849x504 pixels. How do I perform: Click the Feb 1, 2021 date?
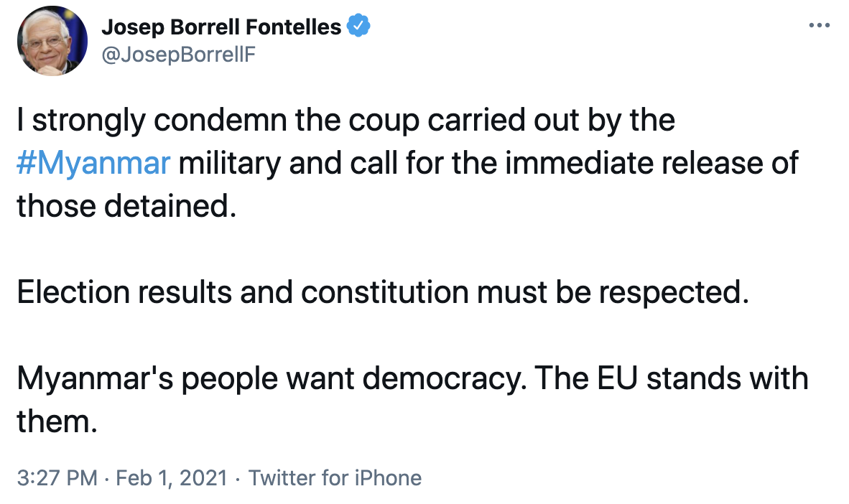pyautogui.click(x=170, y=478)
